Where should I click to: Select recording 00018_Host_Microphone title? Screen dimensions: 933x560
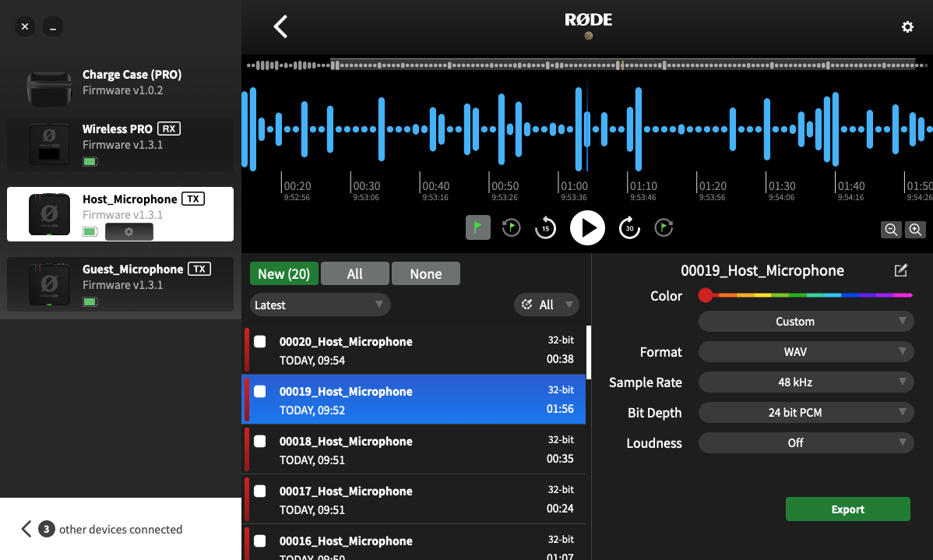346,441
